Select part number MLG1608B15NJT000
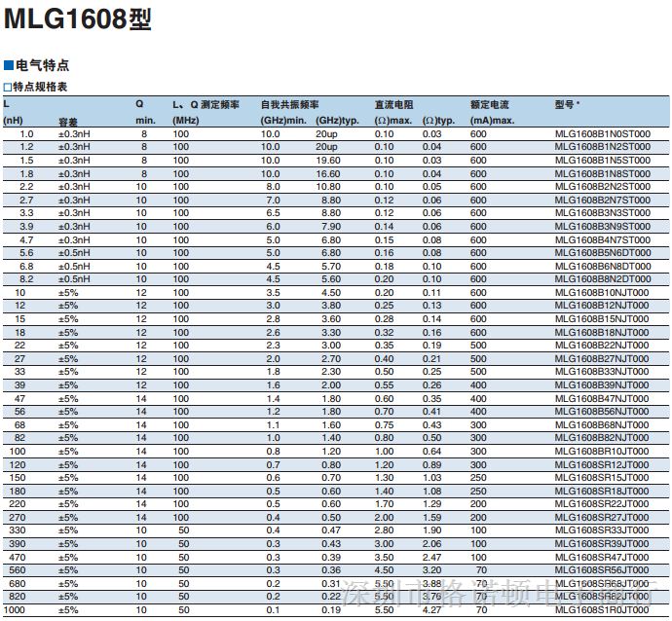Screen dimensions: 672x621 602,319
